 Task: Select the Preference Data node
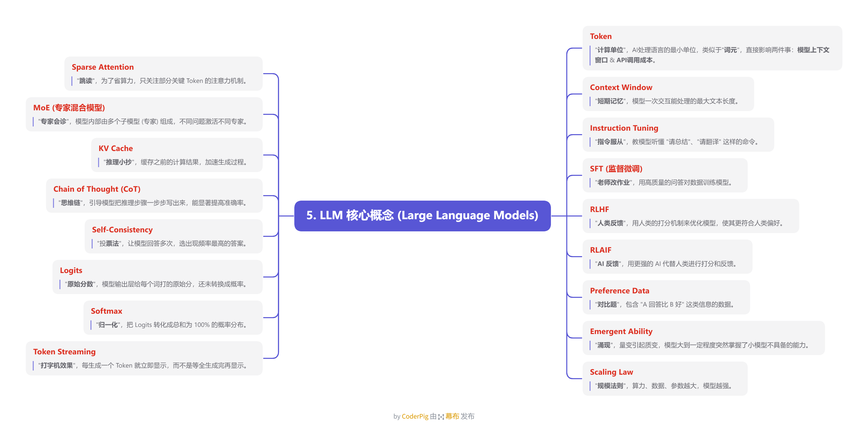pyautogui.click(x=619, y=291)
